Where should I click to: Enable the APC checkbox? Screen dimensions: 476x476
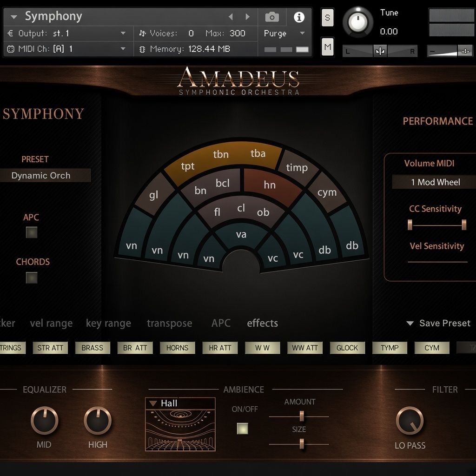tap(32, 232)
